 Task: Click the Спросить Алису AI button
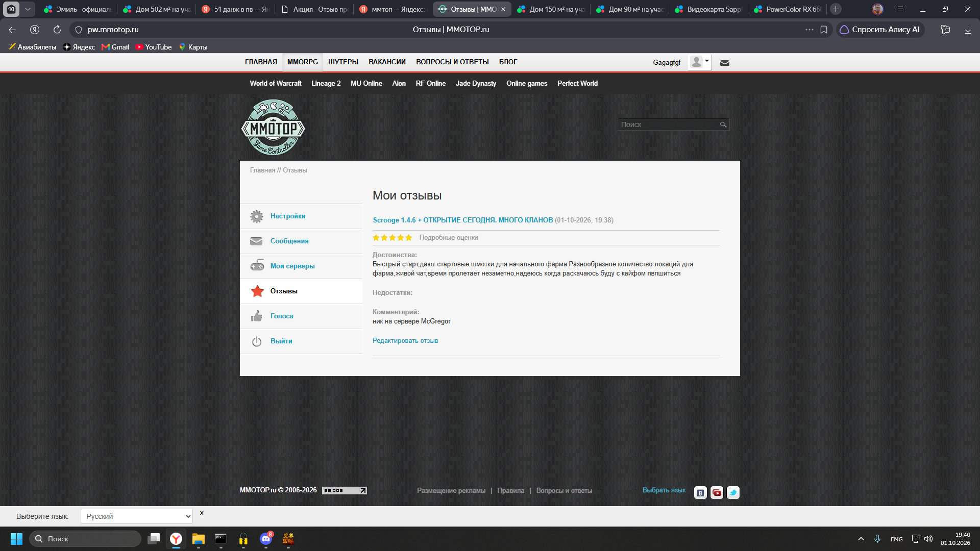pyautogui.click(x=880, y=30)
